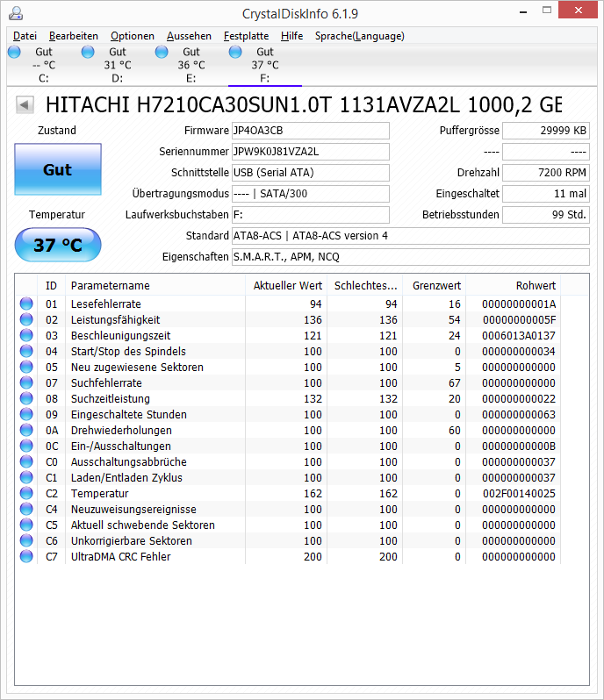Viewport: 604px width, 700px height.
Task: Click status orb for Eingeschaltete Stunden row
Action: click(26, 414)
